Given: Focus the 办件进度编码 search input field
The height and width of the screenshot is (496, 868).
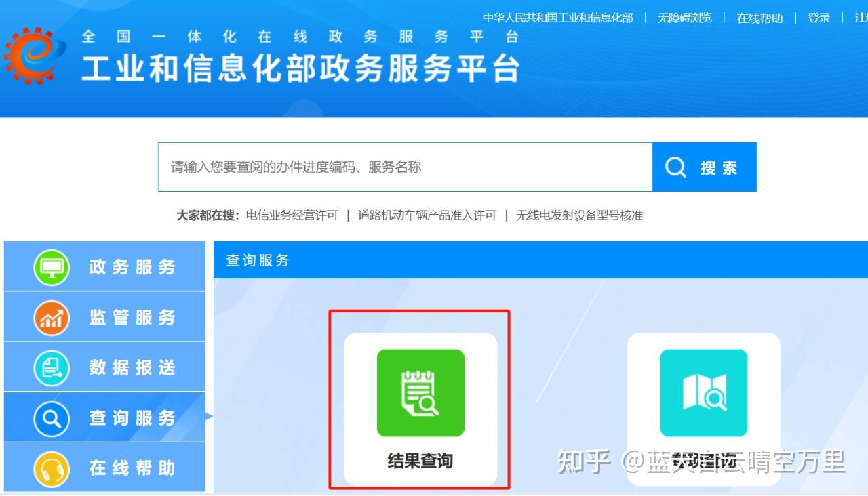Looking at the screenshot, I should tap(405, 167).
